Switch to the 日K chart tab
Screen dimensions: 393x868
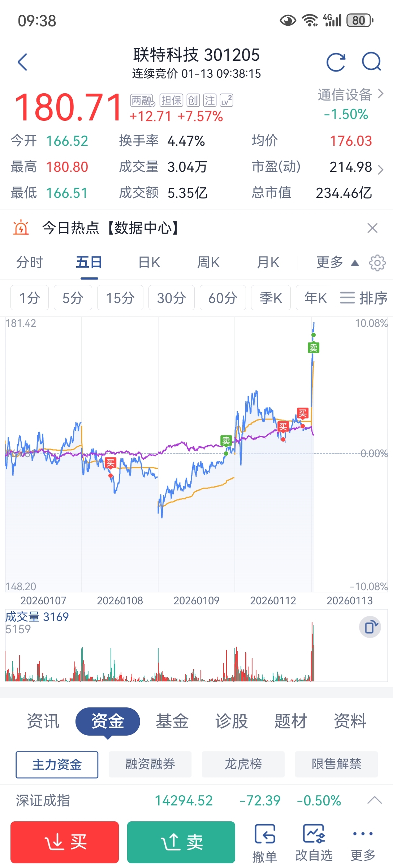[150, 263]
